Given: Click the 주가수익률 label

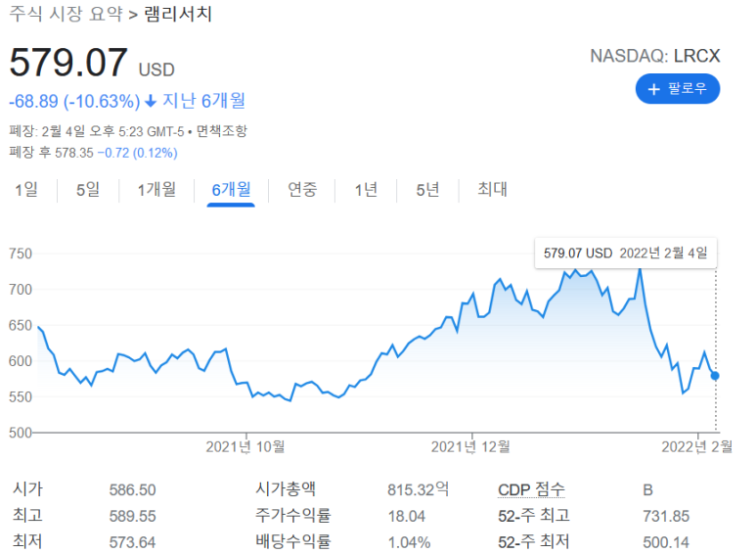Looking at the screenshot, I should 293,516.
